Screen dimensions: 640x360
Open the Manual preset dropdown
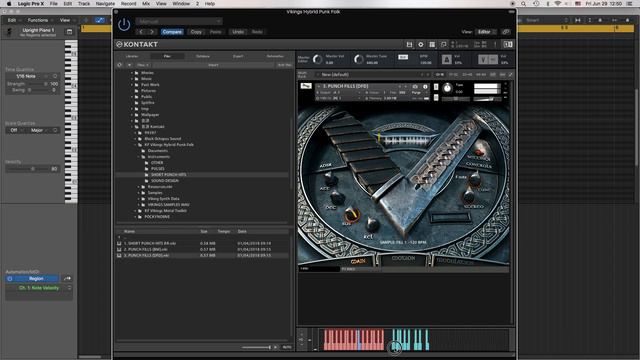pos(179,21)
